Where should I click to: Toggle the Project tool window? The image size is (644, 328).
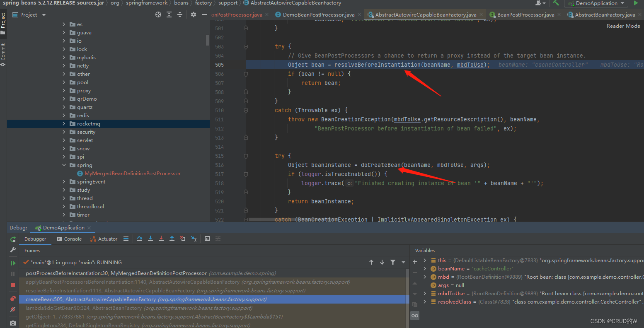pos(4,19)
